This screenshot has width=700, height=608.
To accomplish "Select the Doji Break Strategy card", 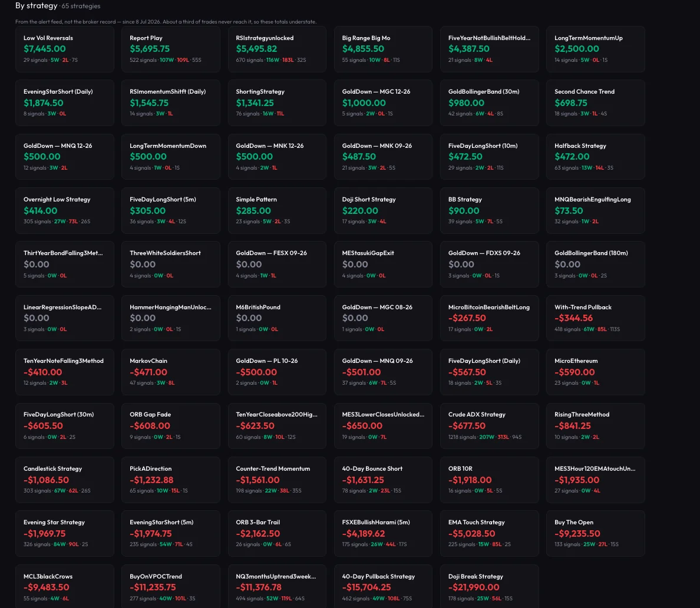I will pos(489,587).
